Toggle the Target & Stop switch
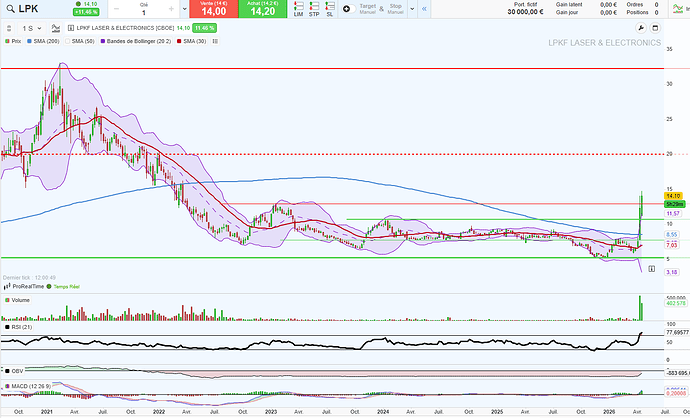 349,9
